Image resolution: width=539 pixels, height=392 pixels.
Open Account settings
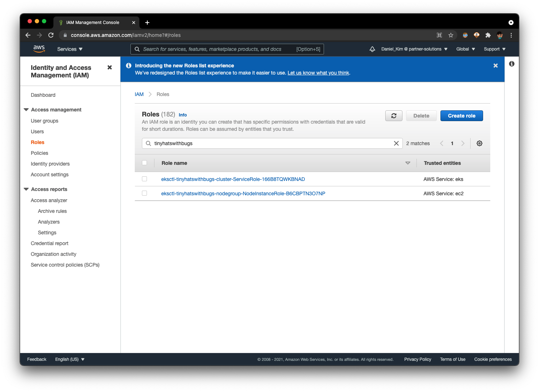49,175
